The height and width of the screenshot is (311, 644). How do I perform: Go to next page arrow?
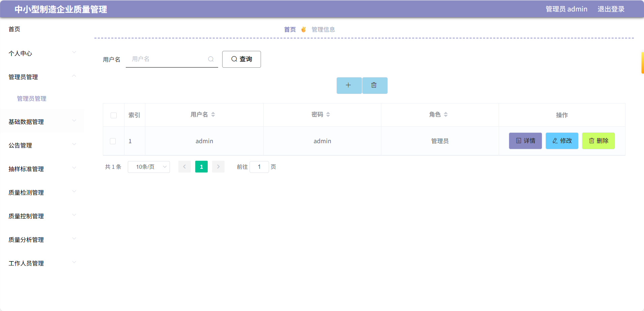(x=218, y=167)
